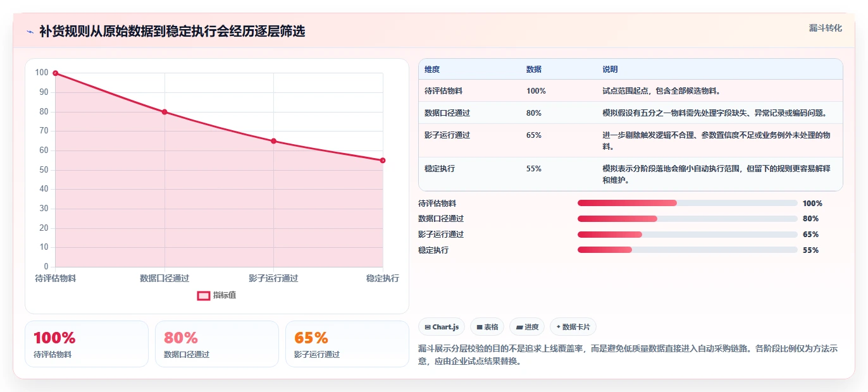Select the 数据卡片 tag chip
This screenshot has height=392, width=868.
(x=573, y=327)
